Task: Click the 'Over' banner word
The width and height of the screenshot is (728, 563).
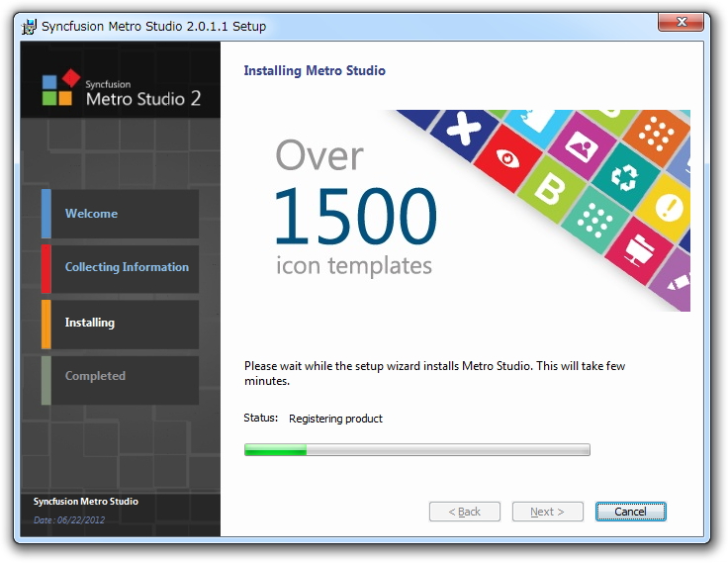Action: pos(319,155)
